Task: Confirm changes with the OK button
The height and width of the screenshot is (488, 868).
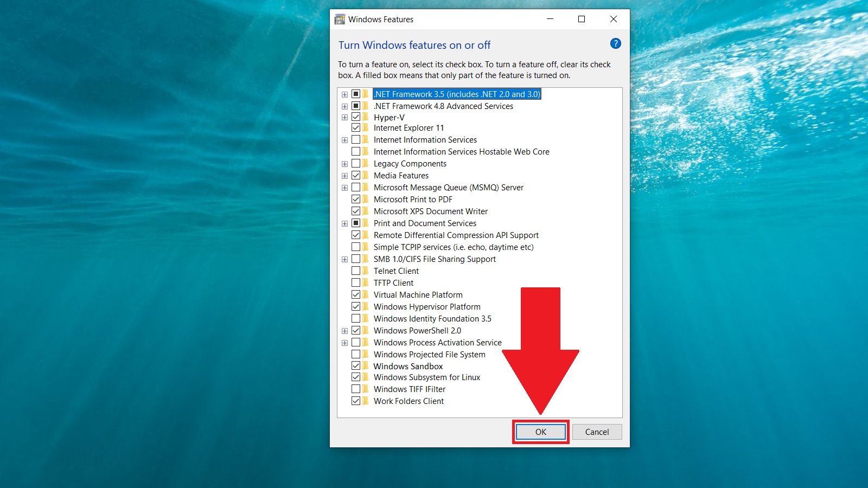Action: point(541,432)
